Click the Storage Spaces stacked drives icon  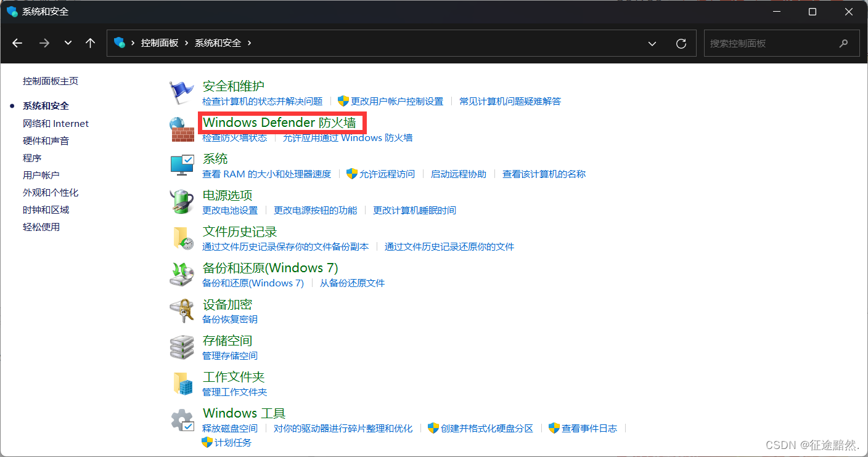pos(182,347)
